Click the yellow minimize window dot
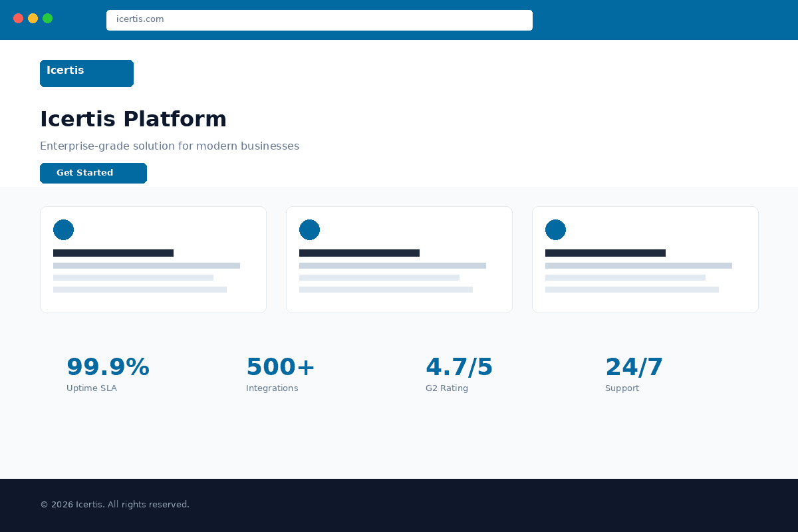 tap(33, 18)
